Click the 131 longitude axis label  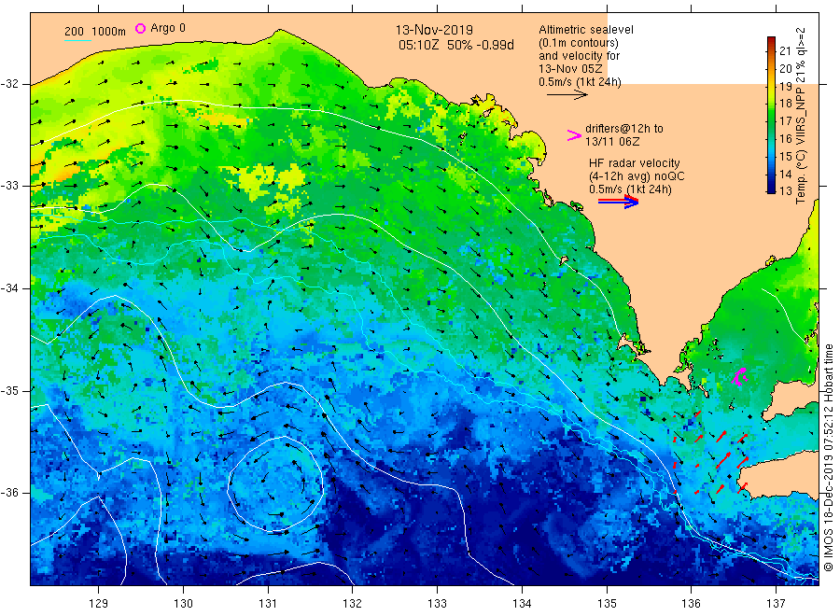[268, 604]
